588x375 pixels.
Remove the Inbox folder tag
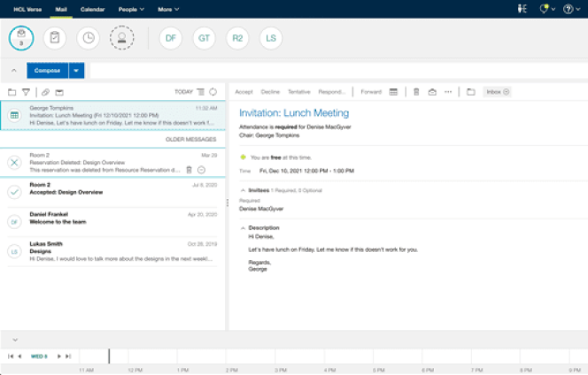(506, 92)
